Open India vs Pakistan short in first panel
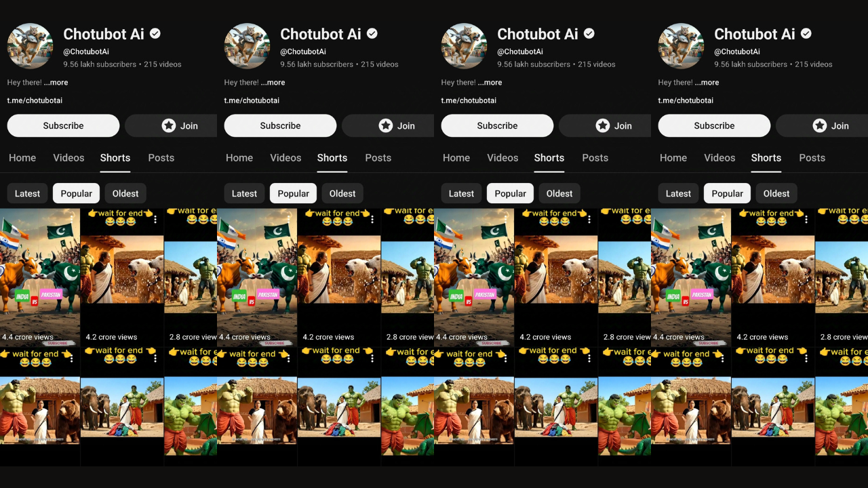The image size is (868, 488). [40, 277]
